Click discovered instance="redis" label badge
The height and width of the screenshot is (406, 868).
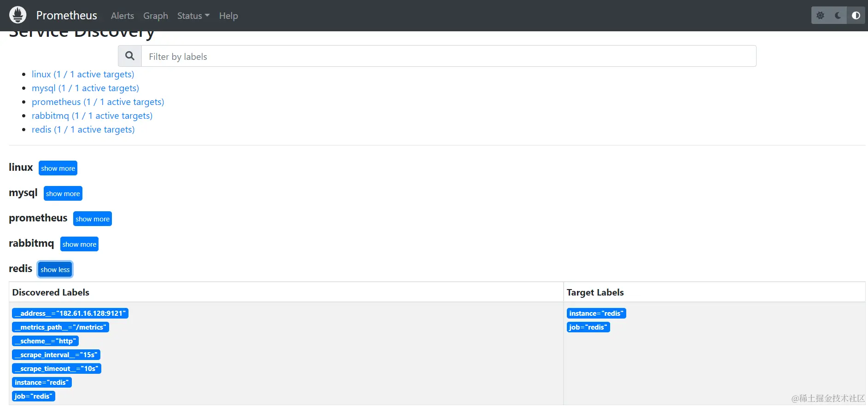(42, 383)
